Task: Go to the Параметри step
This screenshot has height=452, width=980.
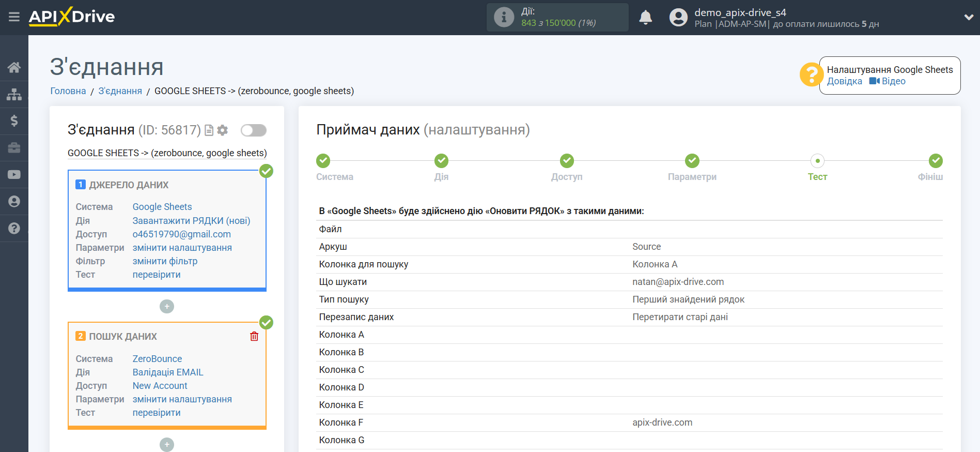Action: (692, 161)
